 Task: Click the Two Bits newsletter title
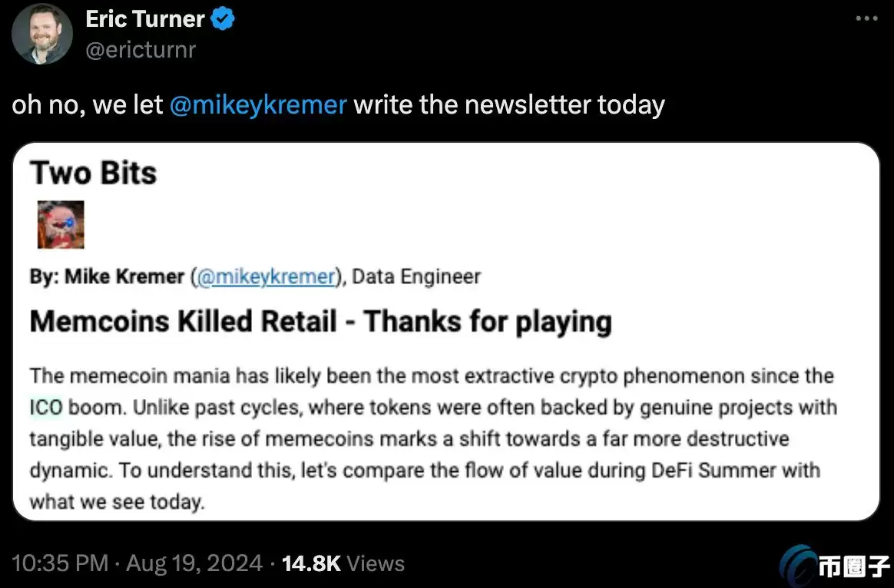[x=94, y=173]
